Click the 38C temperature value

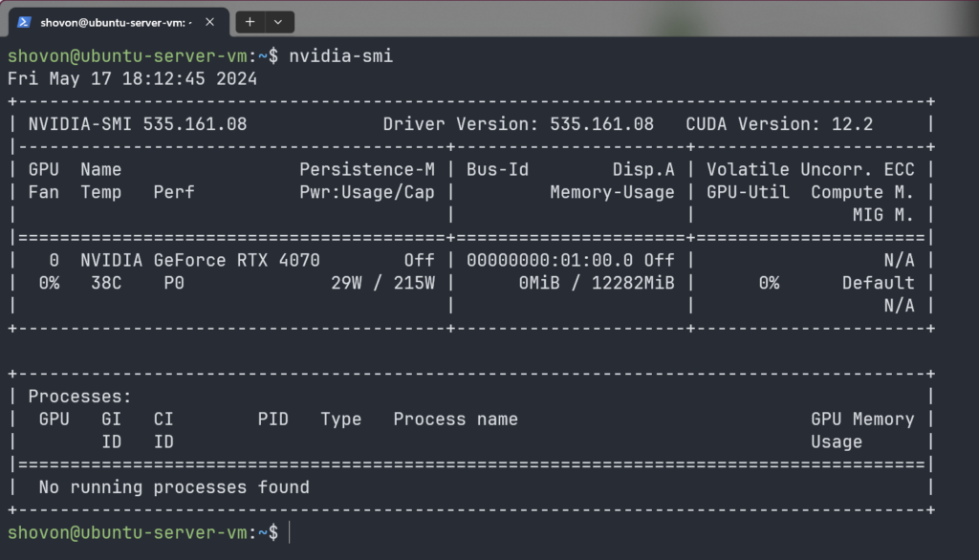click(106, 284)
